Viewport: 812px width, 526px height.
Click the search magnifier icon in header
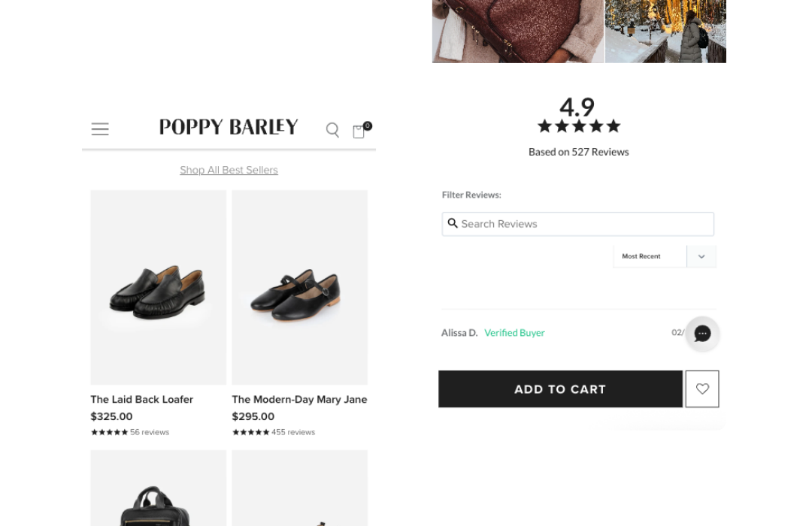point(332,130)
